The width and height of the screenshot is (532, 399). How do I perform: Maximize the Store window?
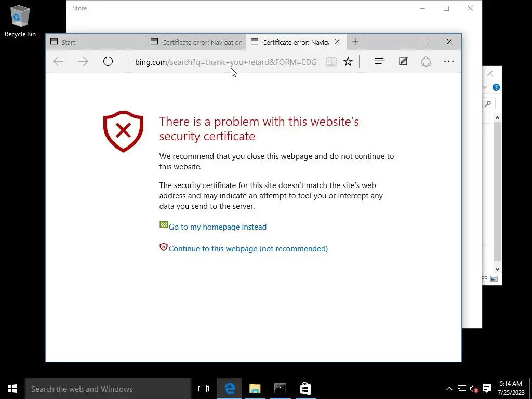pyautogui.click(x=446, y=8)
